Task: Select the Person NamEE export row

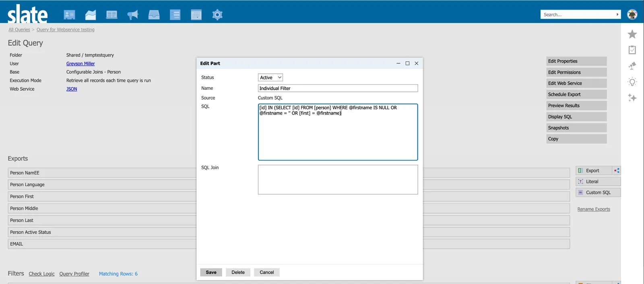Action: point(289,173)
